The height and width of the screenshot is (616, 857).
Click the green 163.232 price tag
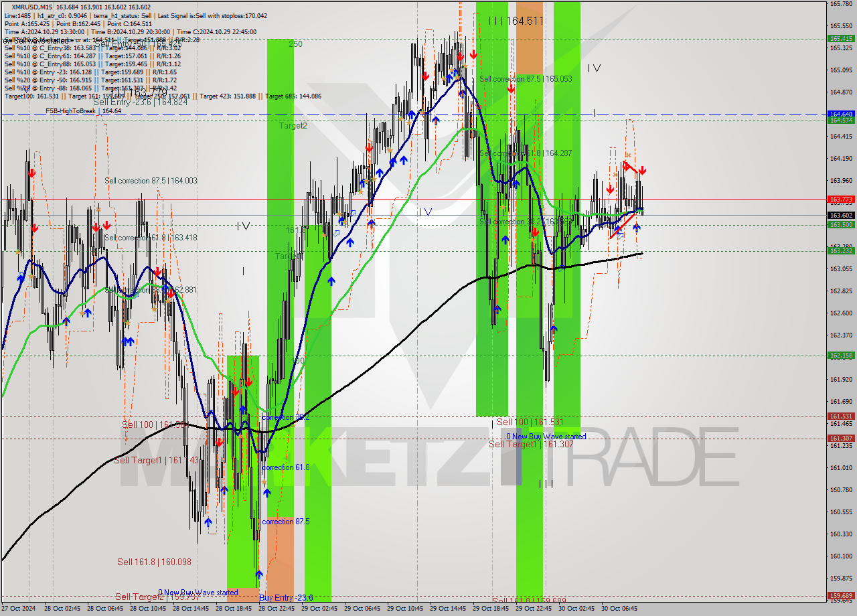point(841,251)
